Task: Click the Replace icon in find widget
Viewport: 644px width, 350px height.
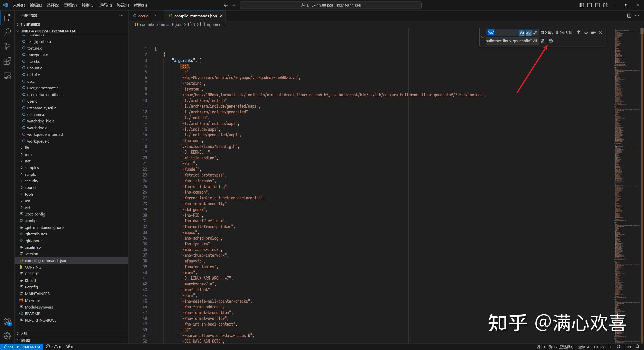Action: click(543, 41)
